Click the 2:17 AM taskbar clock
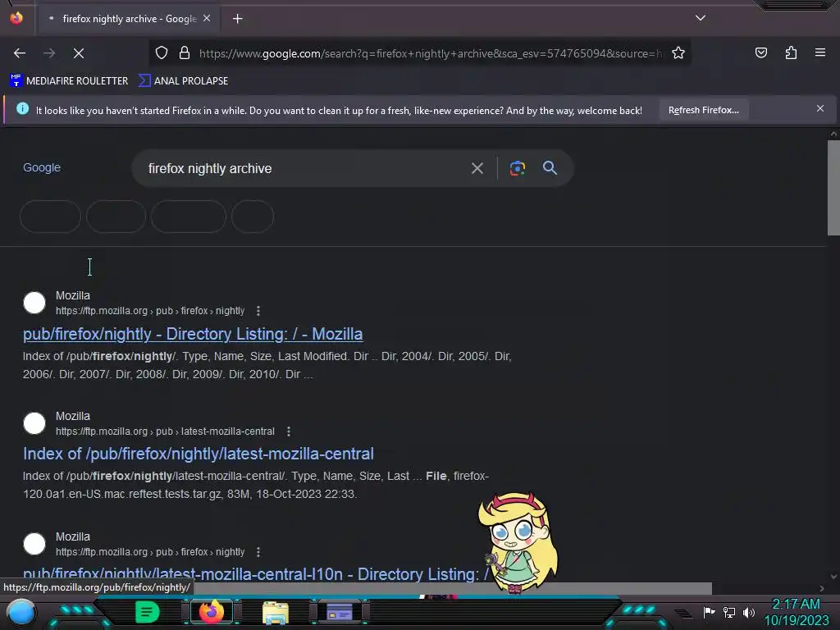 pyautogui.click(x=796, y=604)
